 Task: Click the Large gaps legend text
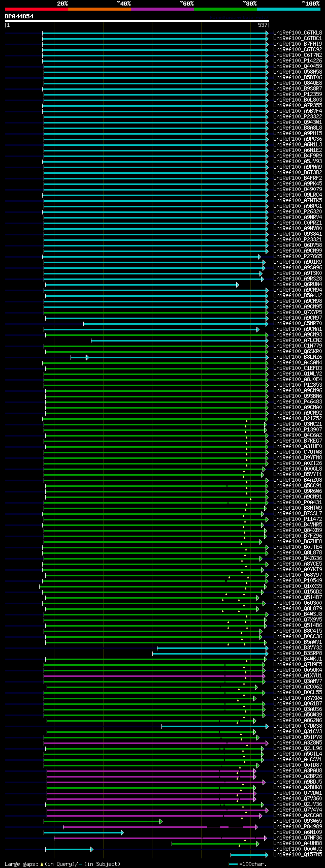pos(62,864)
